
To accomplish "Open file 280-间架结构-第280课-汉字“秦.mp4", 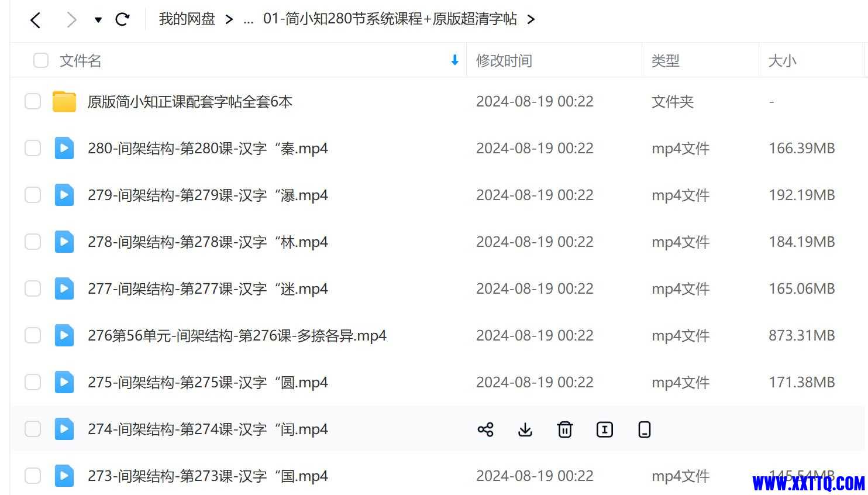I will [208, 149].
